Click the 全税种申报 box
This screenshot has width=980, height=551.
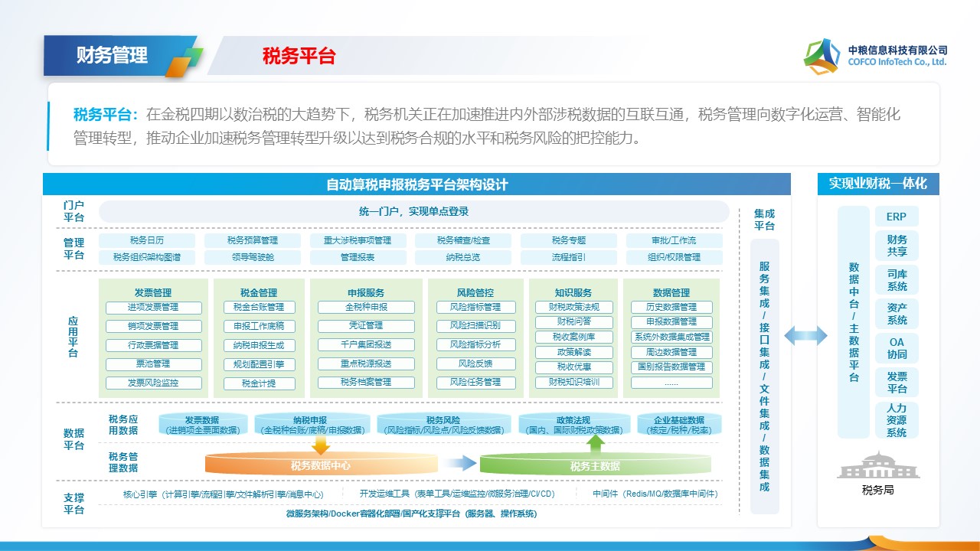366,308
